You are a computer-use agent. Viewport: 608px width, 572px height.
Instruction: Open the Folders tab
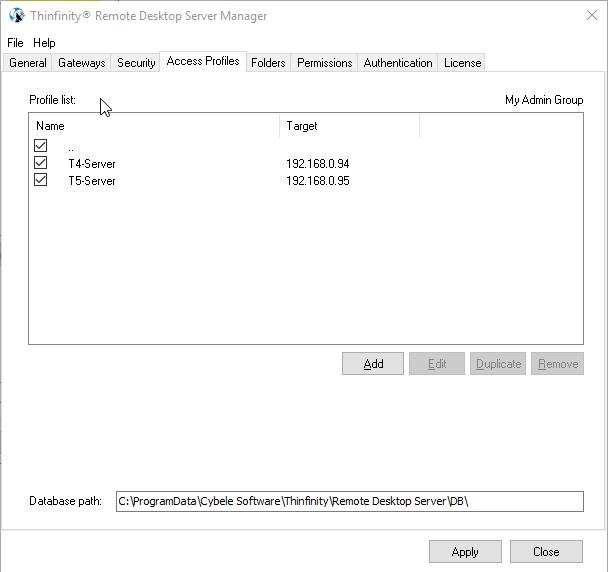[268, 63]
